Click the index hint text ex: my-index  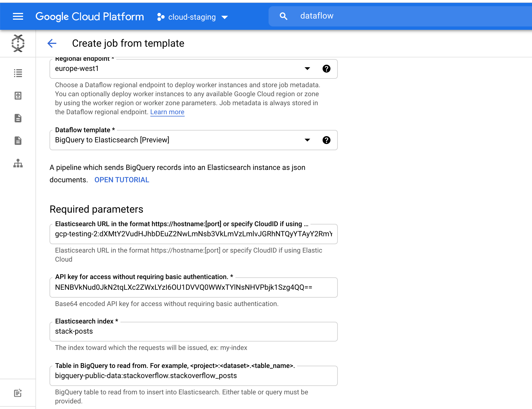[x=151, y=348]
